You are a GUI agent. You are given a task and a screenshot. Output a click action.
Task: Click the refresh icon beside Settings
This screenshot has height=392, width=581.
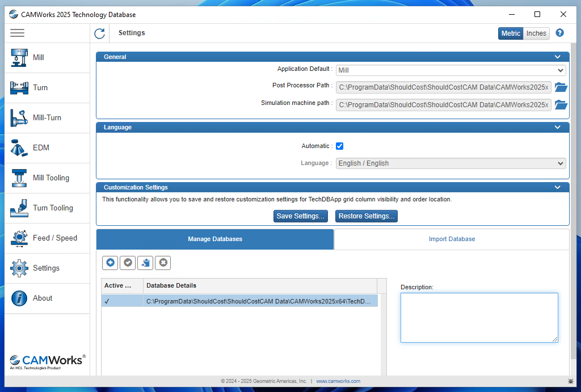click(99, 33)
